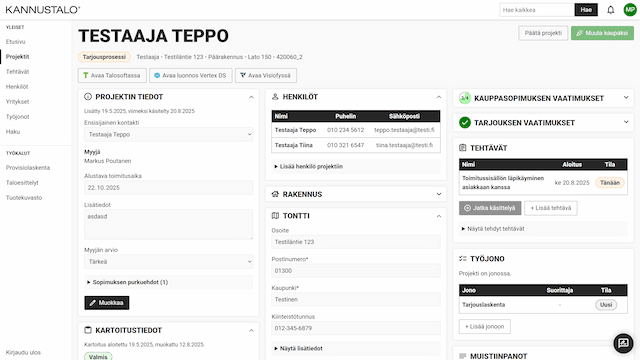Open Tehtävät in sidebar
Viewport: 640px width, 360px height.
click(18, 71)
